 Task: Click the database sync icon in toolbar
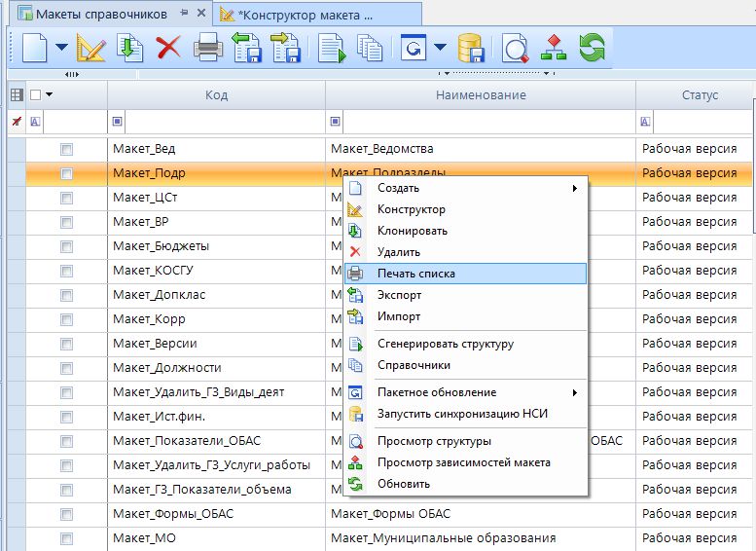pos(471,47)
